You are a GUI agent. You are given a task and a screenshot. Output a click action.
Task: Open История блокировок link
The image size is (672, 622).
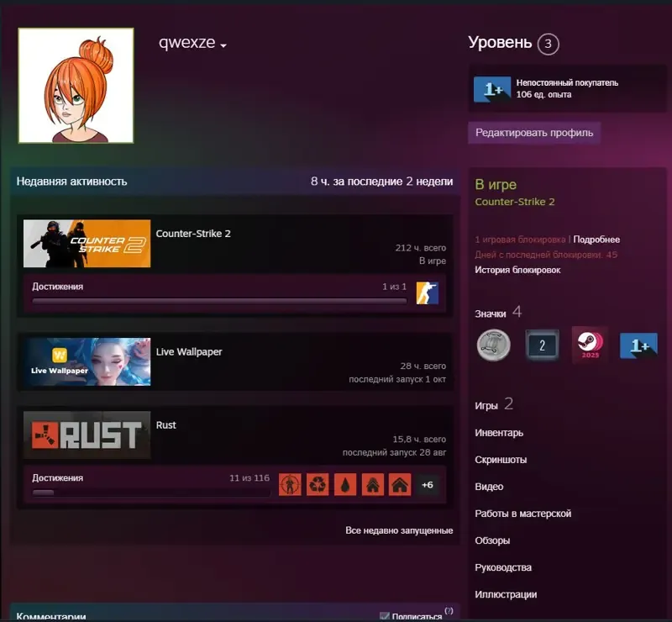pyautogui.click(x=517, y=270)
